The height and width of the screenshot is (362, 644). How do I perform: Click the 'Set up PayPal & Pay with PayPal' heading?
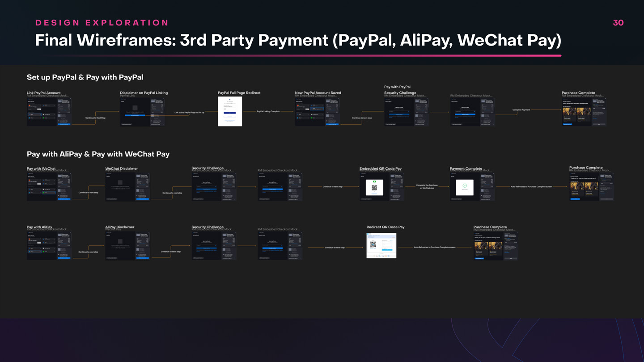pos(85,77)
